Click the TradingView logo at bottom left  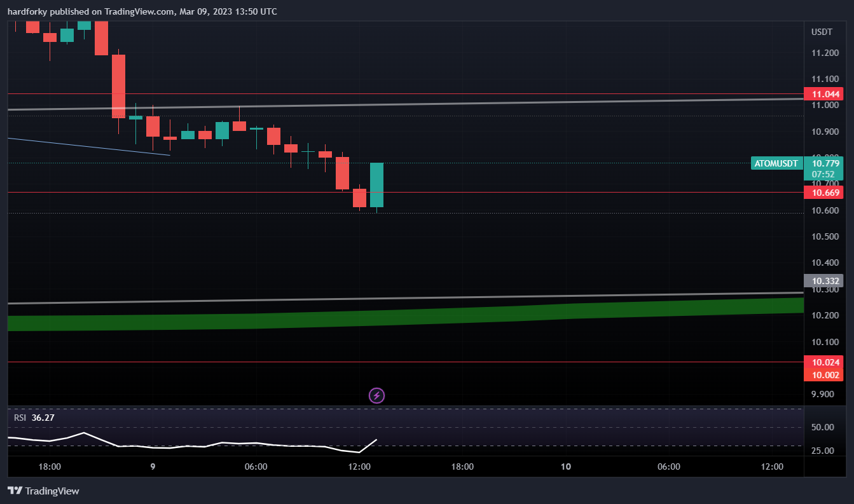click(x=43, y=491)
